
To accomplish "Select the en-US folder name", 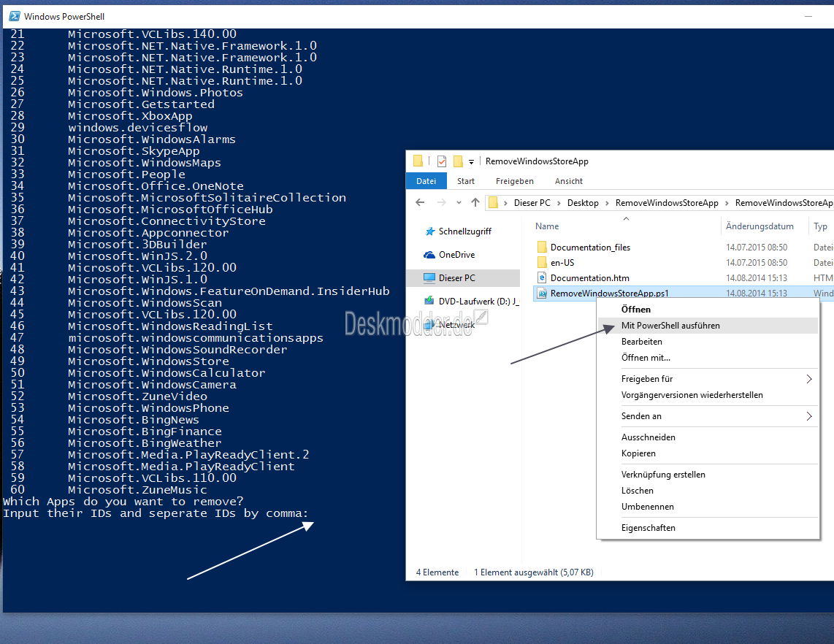I will click(x=562, y=262).
